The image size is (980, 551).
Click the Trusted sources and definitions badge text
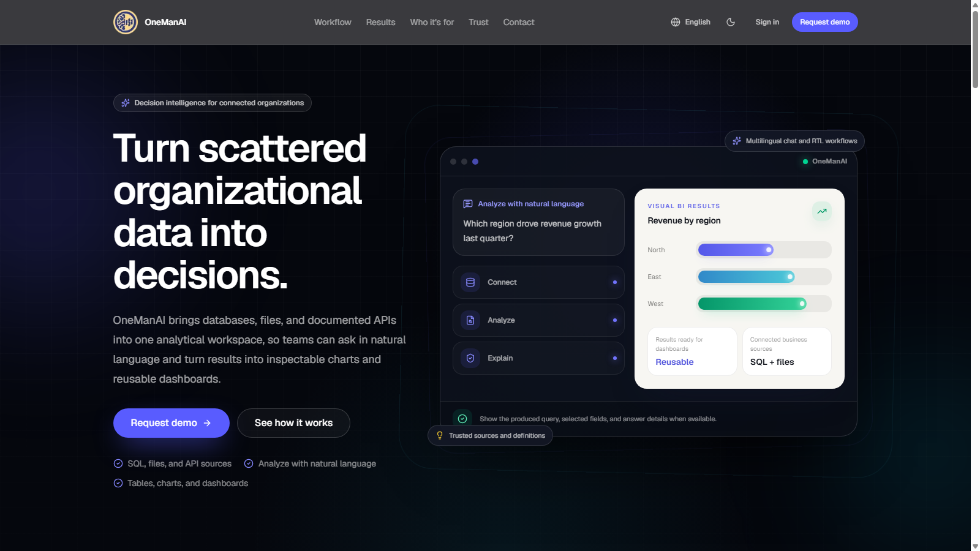pos(497,435)
